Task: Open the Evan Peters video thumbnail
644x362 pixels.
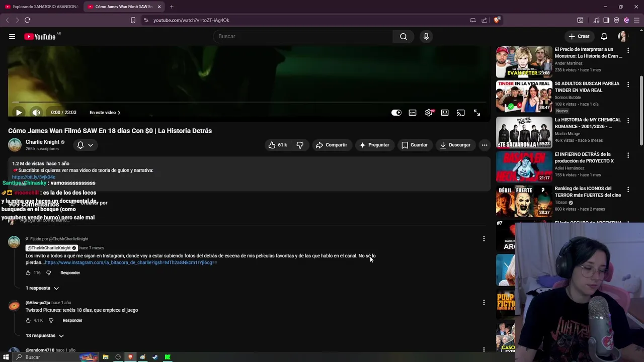Action: 524,62
